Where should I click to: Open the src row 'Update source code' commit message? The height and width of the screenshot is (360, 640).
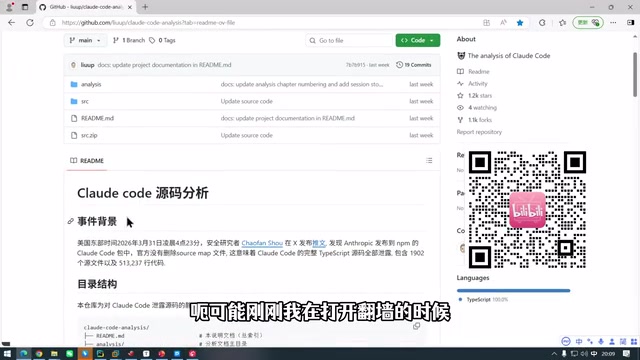pyautogui.click(x=247, y=101)
